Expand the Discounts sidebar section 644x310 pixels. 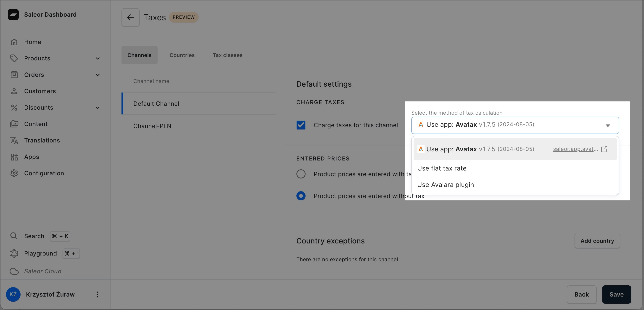pyautogui.click(x=98, y=107)
